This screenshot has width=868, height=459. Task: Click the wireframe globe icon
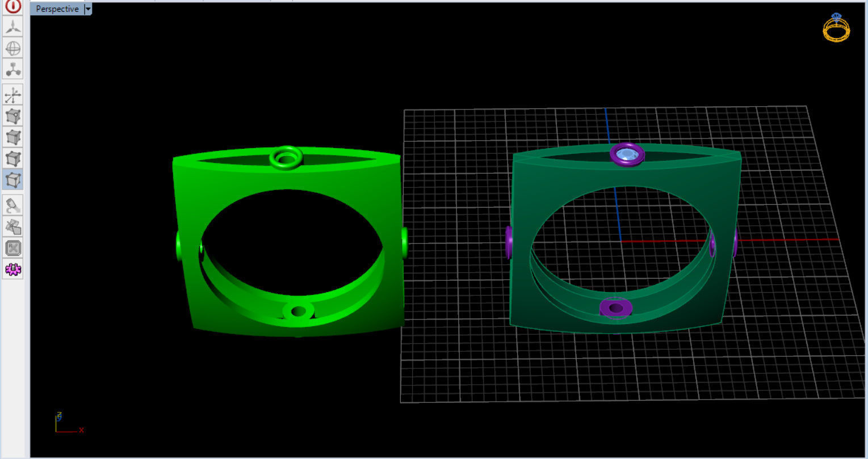tap(13, 48)
